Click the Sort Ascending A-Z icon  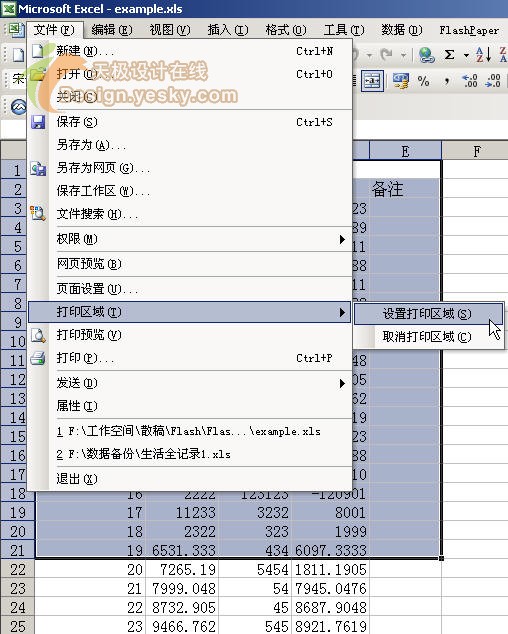tap(483, 55)
